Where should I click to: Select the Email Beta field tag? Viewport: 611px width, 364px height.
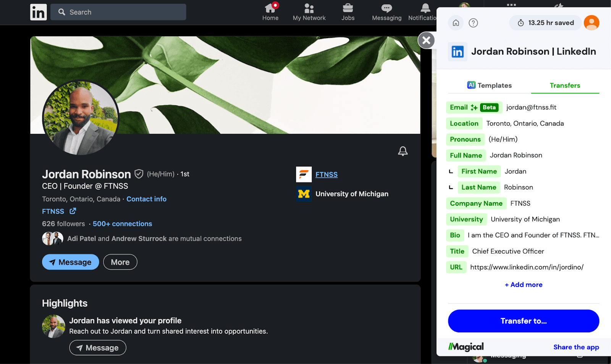tap(474, 108)
